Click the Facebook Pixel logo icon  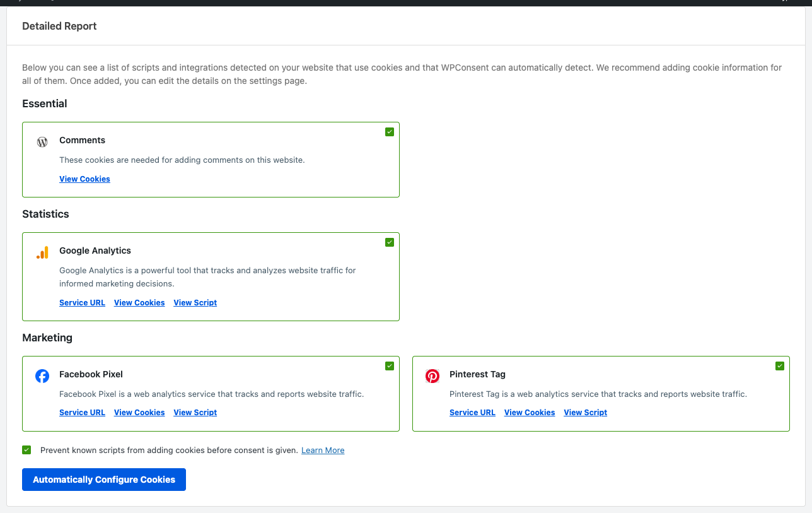pyautogui.click(x=42, y=375)
